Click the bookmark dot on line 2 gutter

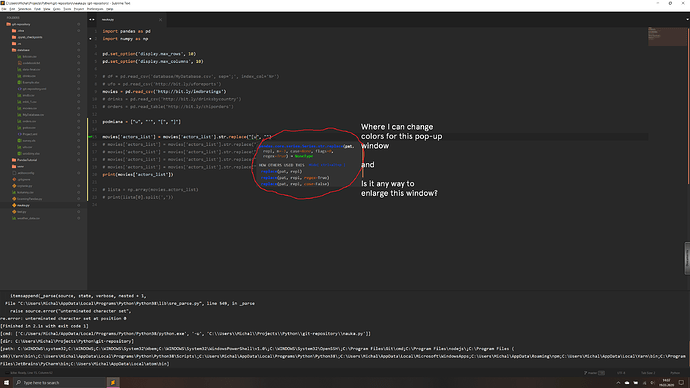coord(91,39)
